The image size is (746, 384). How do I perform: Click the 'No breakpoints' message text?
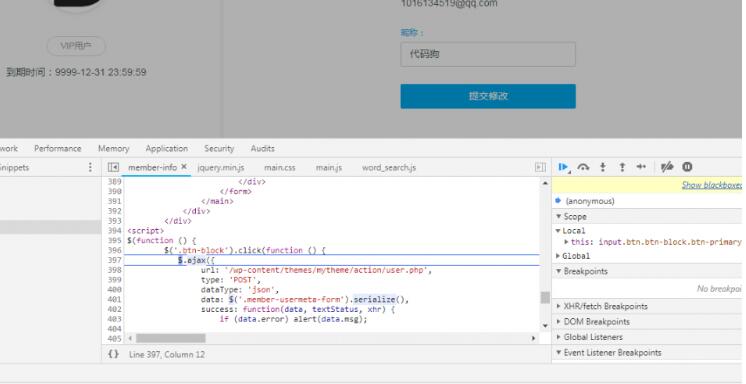click(719, 289)
